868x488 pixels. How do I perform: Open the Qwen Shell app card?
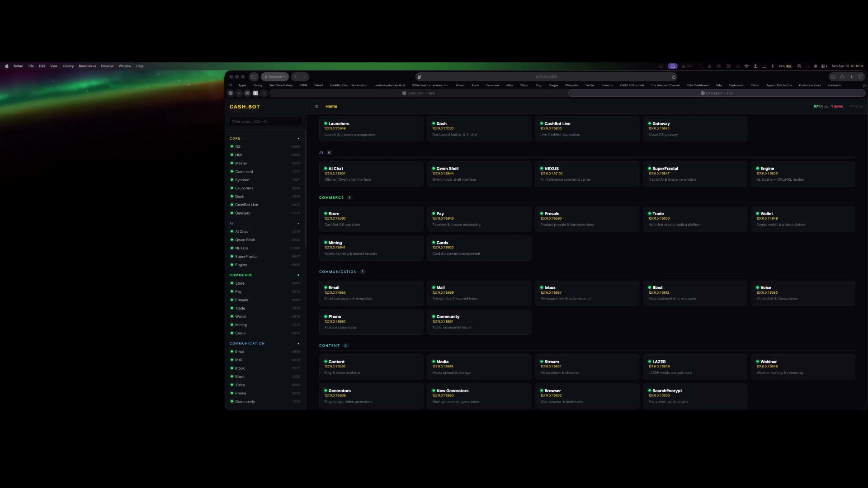point(479,174)
